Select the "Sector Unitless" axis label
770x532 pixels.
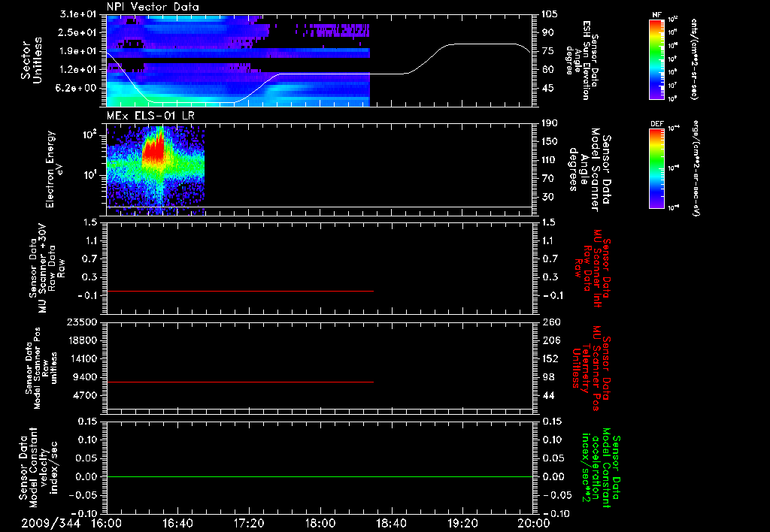32,60
